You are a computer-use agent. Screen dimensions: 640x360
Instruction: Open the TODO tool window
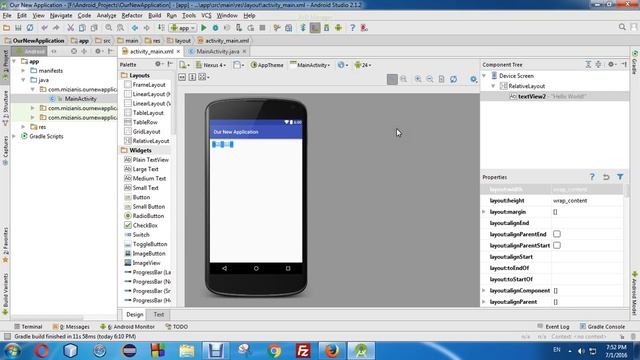pos(177,327)
